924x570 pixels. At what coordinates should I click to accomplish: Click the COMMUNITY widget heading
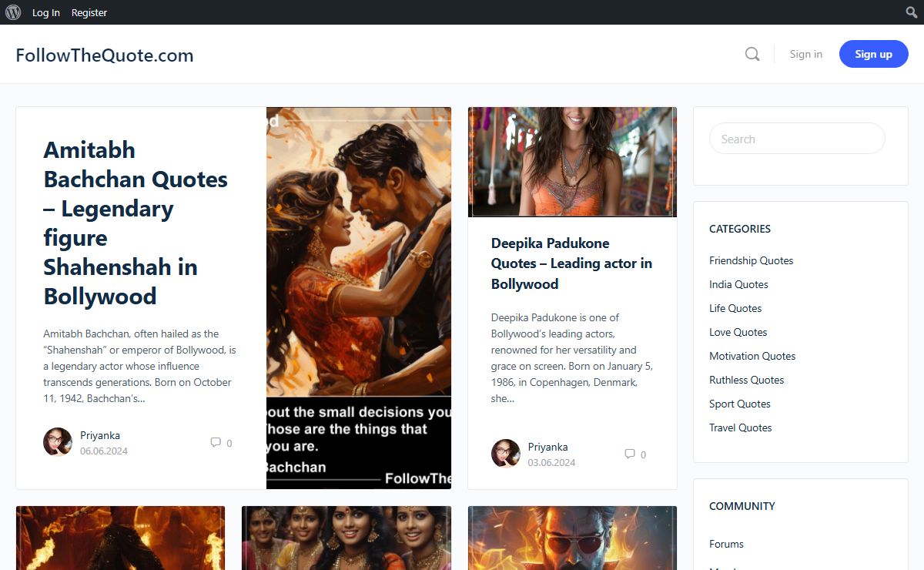click(x=742, y=506)
